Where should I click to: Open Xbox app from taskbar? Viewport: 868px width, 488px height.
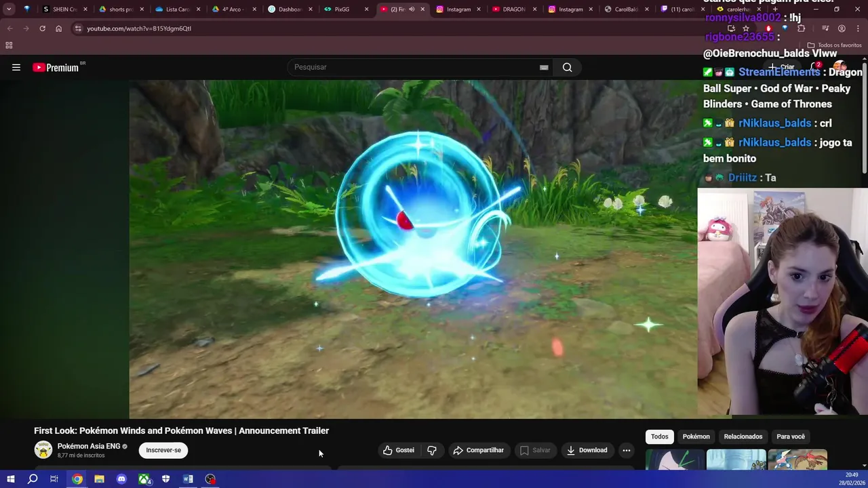tap(144, 479)
